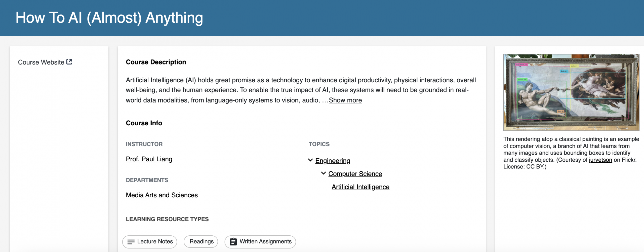
Task: Open the Course Website sidebar item
Action: pyautogui.click(x=41, y=62)
